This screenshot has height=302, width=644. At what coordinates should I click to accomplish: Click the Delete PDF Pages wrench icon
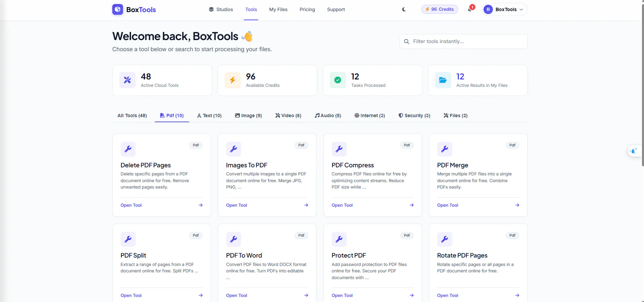pos(128,149)
